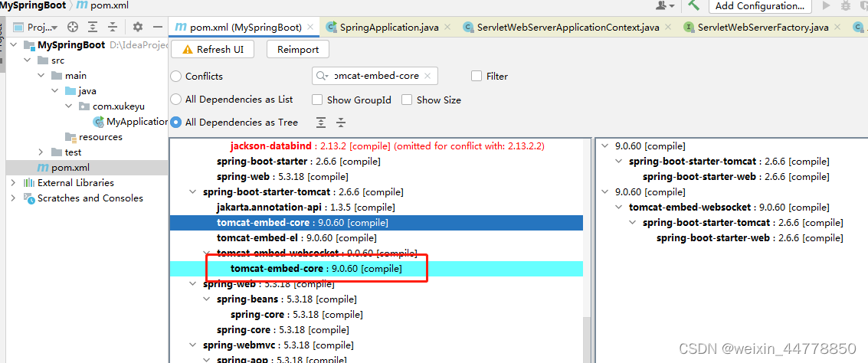Click the search magnifier icon in filter field

coord(321,76)
